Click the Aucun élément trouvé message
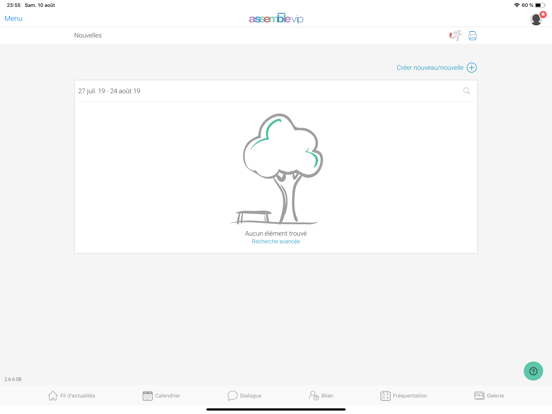The height and width of the screenshot is (414, 552). [x=276, y=233]
